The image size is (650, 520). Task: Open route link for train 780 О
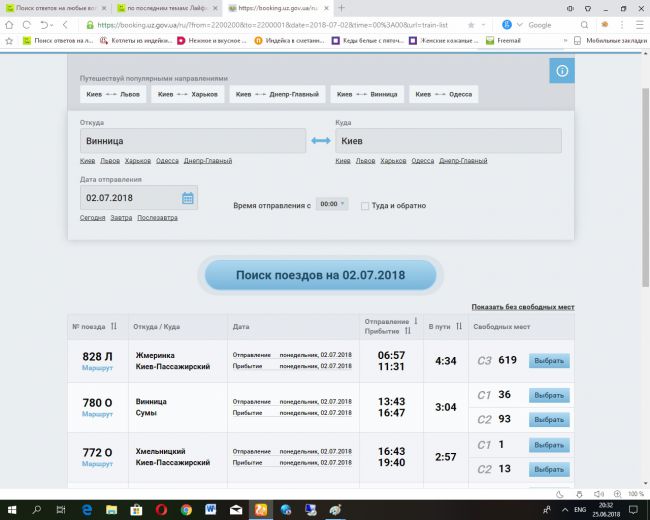[x=97, y=413]
